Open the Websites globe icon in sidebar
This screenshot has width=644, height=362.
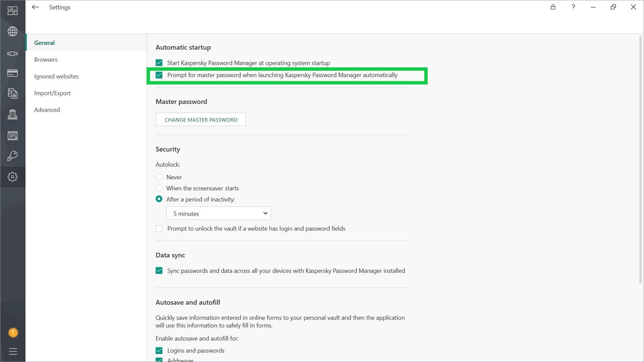[12, 32]
